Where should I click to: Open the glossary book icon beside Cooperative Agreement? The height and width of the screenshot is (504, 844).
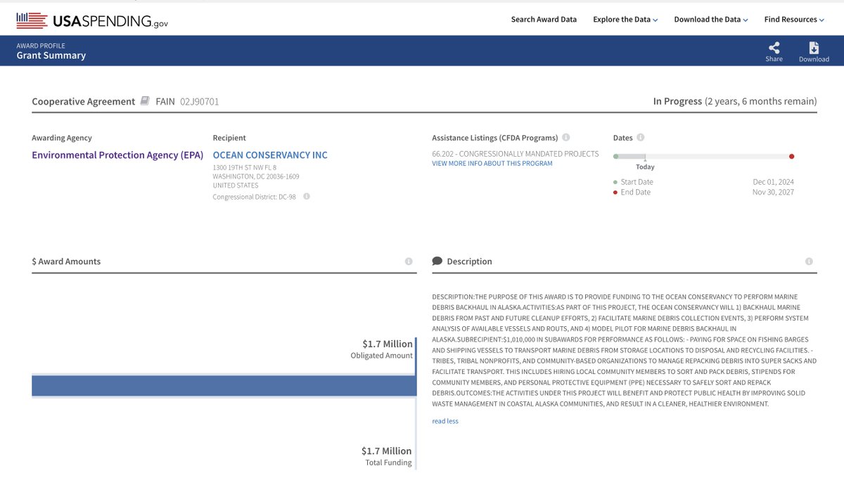(x=145, y=101)
